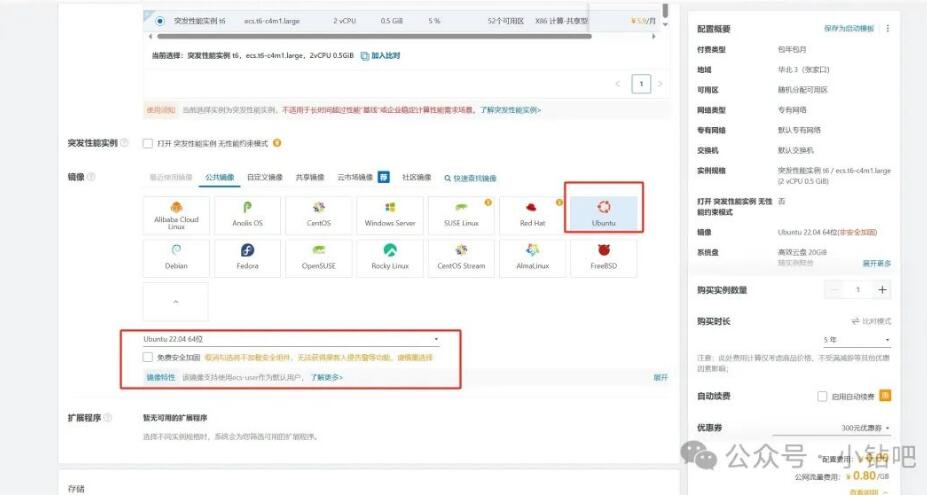The height and width of the screenshot is (499, 927).
Task: Select the Ubuntu image tile
Action: pyautogui.click(x=604, y=214)
